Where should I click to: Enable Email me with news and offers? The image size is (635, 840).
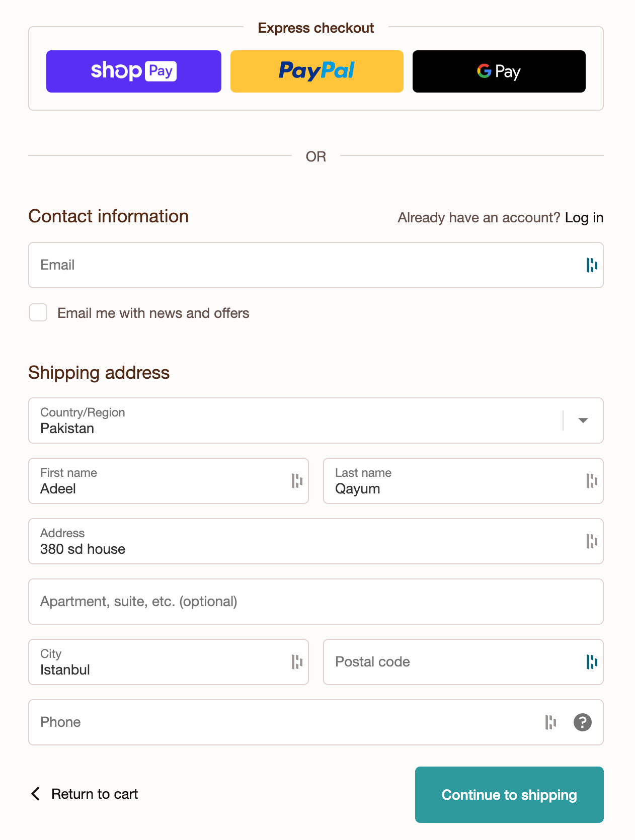pyautogui.click(x=38, y=312)
